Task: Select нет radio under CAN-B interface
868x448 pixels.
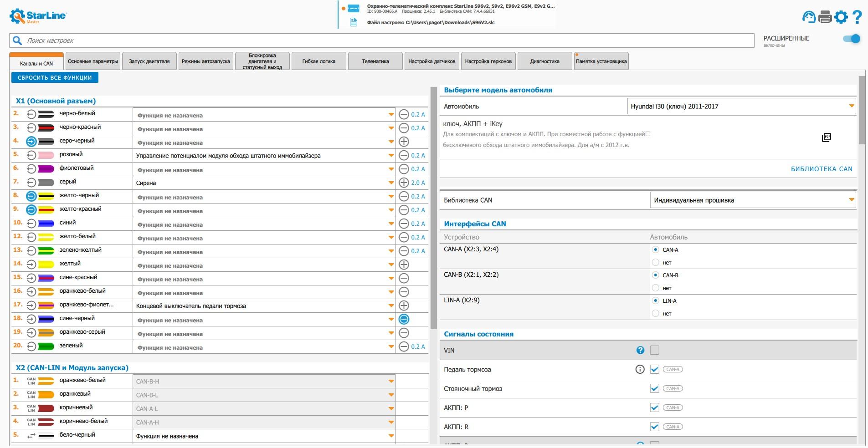Action: coord(656,288)
